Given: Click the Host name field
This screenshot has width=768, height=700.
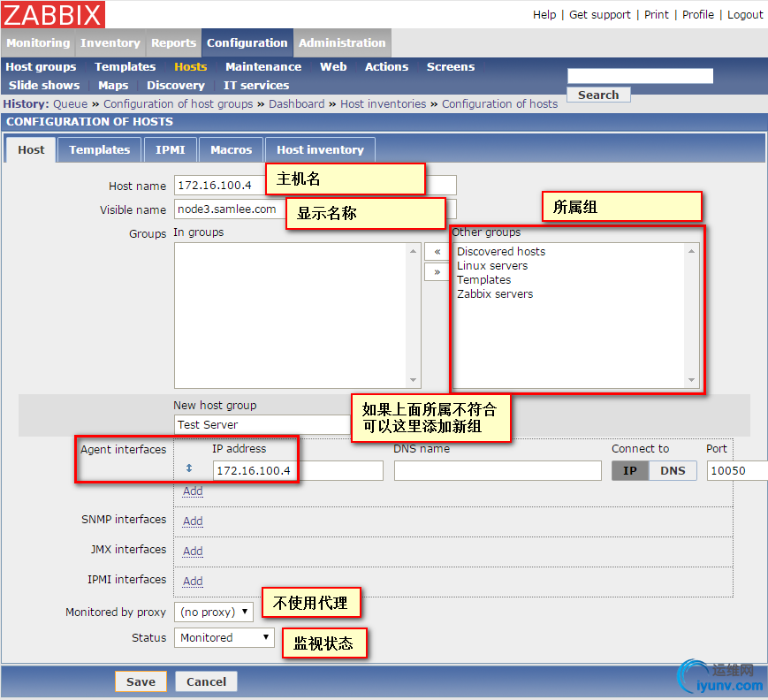Looking at the screenshot, I should tap(316, 186).
